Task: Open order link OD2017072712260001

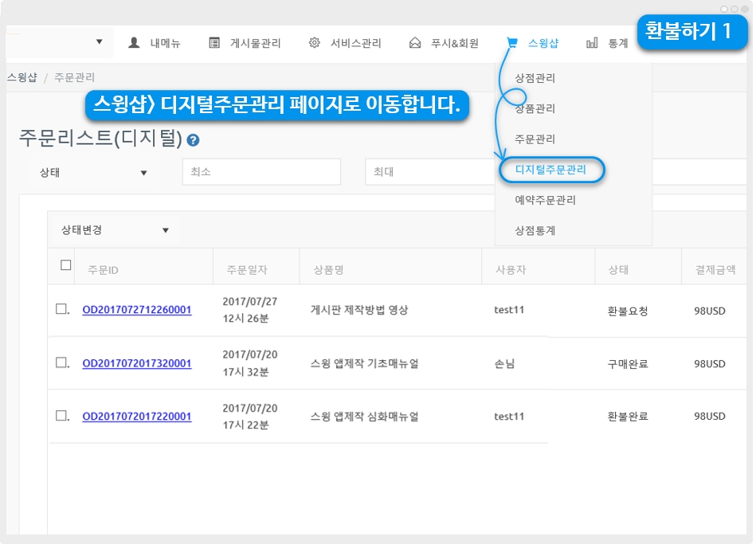Action: 136,310
